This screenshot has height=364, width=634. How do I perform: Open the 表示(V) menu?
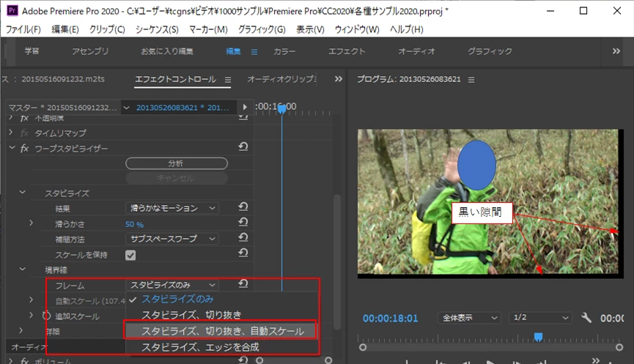pyautogui.click(x=310, y=29)
